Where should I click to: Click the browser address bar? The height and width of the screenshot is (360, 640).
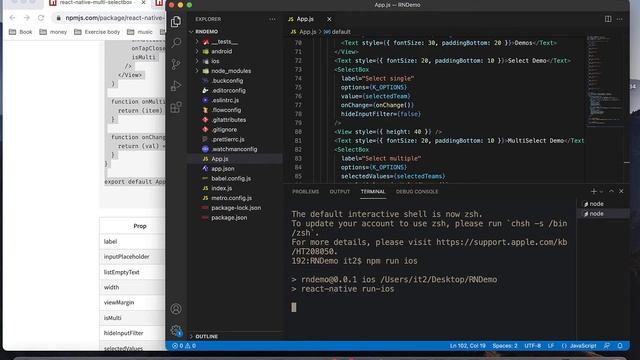click(x=110, y=18)
